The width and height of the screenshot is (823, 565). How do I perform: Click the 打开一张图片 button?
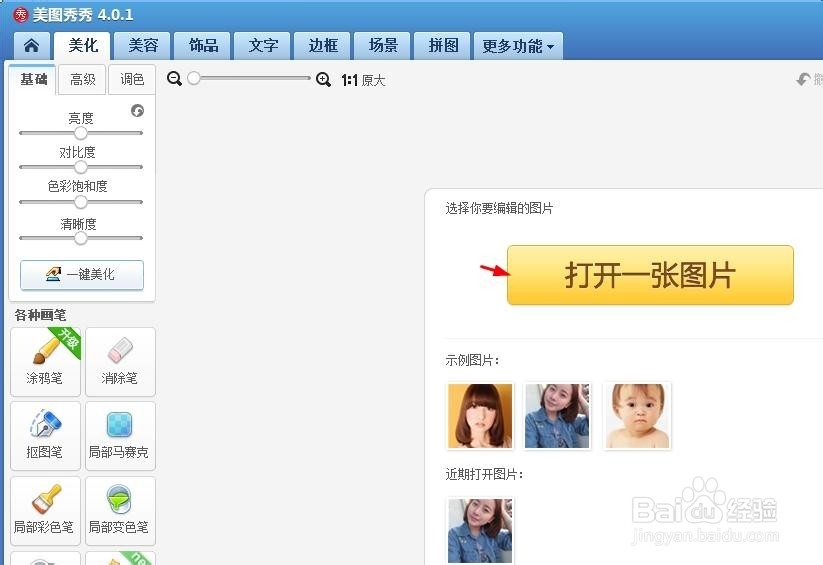(650, 275)
